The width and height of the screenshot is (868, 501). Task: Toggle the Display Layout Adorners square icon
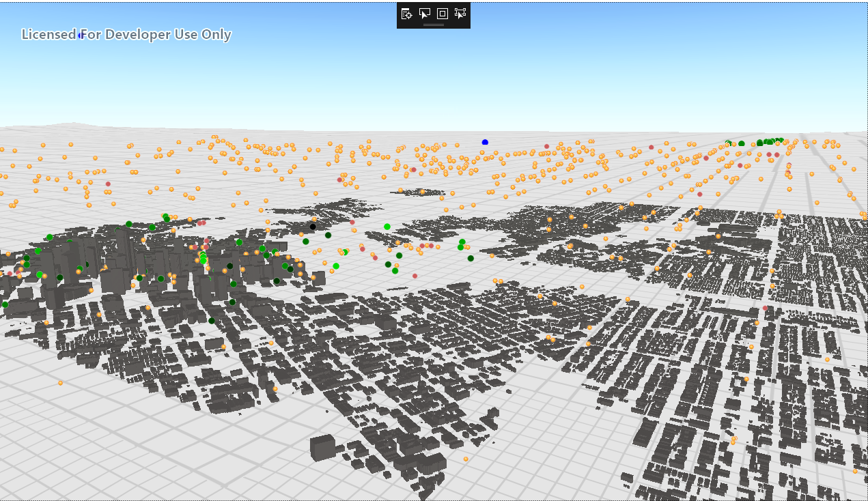[443, 14]
